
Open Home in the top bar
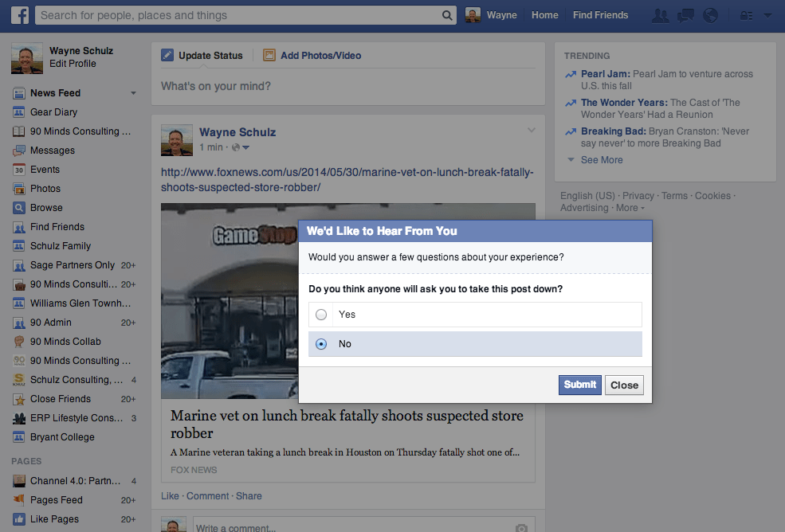click(544, 15)
